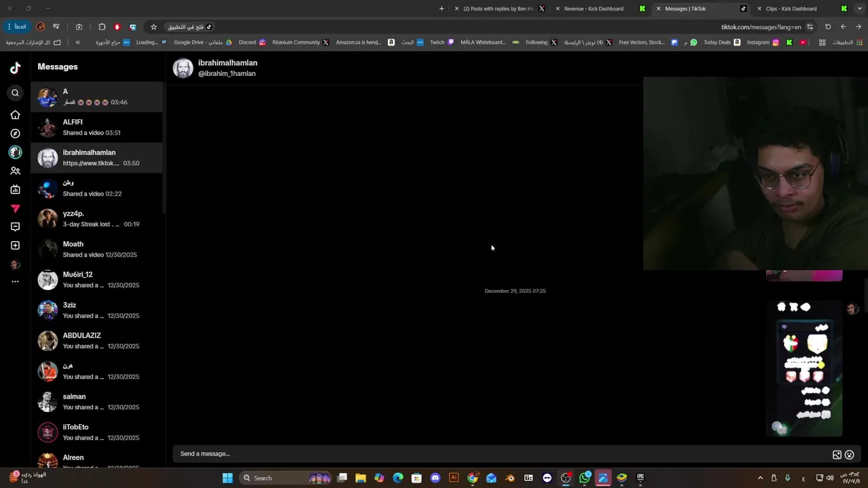Open Blender from the taskbar
This screenshot has width=868, height=488.
coord(510,478)
